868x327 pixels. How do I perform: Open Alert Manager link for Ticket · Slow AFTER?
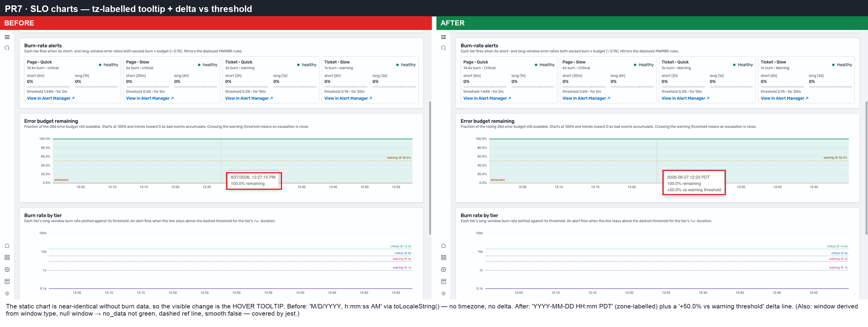784,98
